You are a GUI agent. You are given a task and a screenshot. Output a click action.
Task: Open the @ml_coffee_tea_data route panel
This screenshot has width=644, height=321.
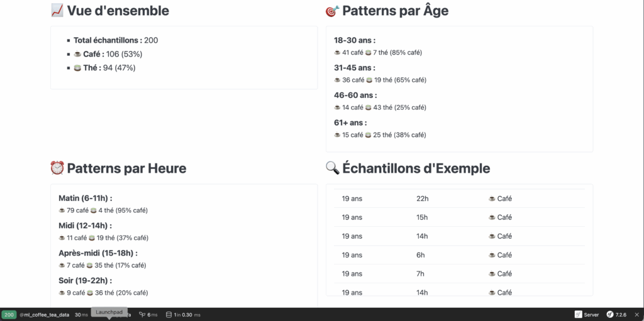45,315
